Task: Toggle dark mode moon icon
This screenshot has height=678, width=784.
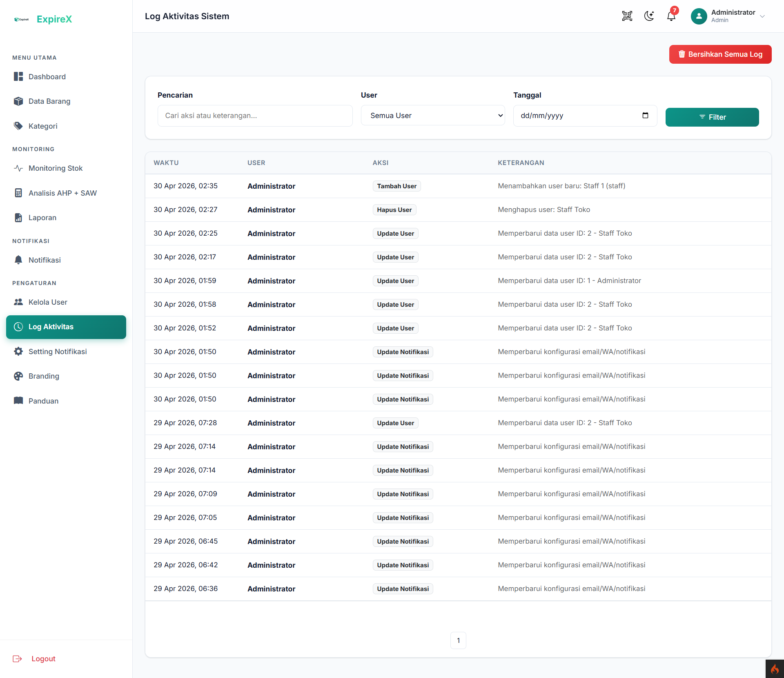Action: point(649,16)
